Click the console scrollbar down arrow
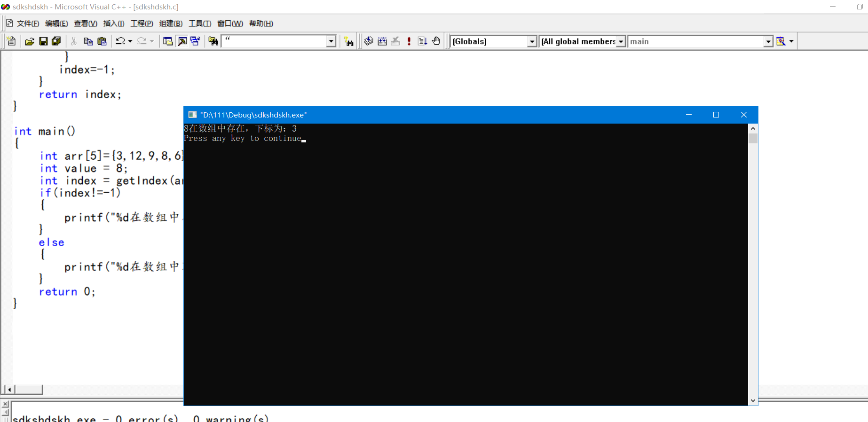This screenshot has height=422, width=868. (x=753, y=401)
